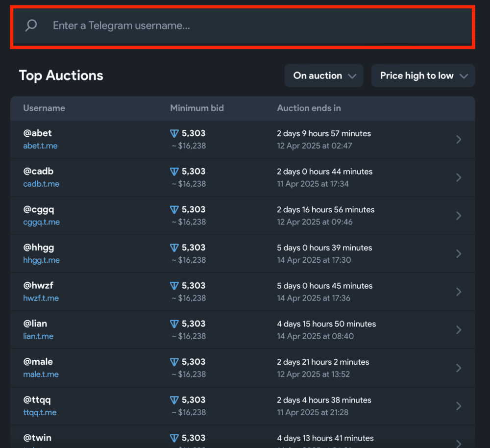Viewport: 490px width, 448px height.
Task: Click '11 Apr 2025 at 17:34' date
Action: click(x=313, y=184)
